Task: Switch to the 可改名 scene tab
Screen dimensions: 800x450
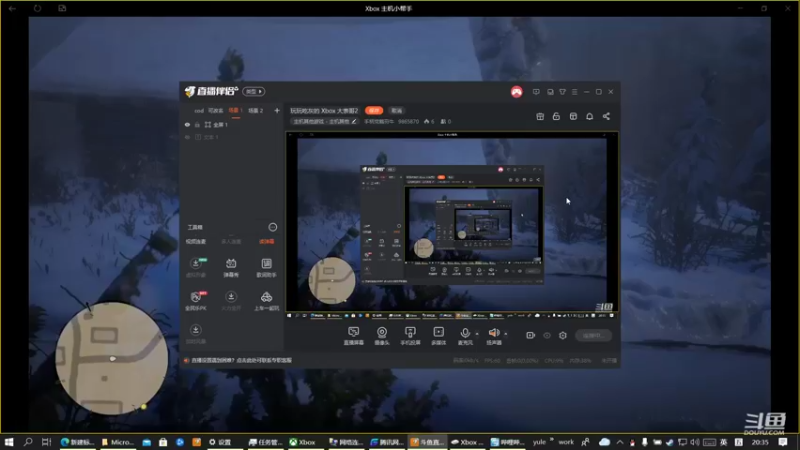Action: [x=215, y=110]
